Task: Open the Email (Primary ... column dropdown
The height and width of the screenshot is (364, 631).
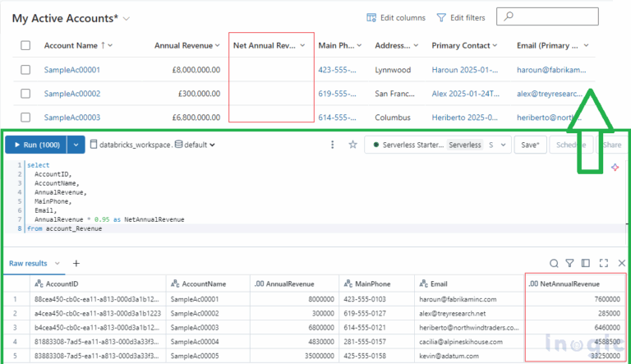Action: (586, 45)
